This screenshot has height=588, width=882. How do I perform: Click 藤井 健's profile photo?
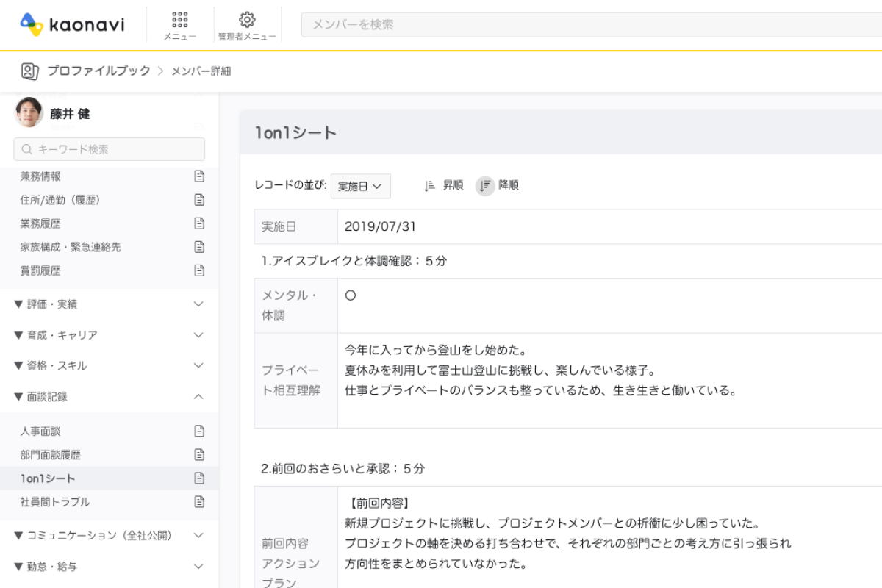pos(28,114)
